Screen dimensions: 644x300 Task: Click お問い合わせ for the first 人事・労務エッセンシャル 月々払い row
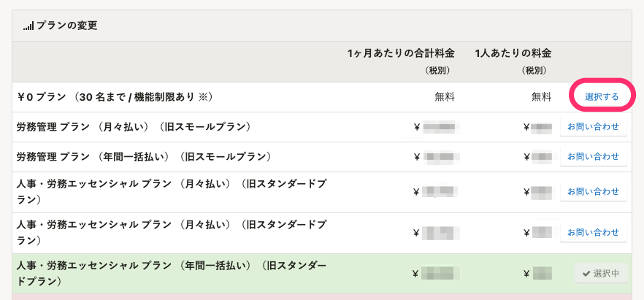[594, 192]
